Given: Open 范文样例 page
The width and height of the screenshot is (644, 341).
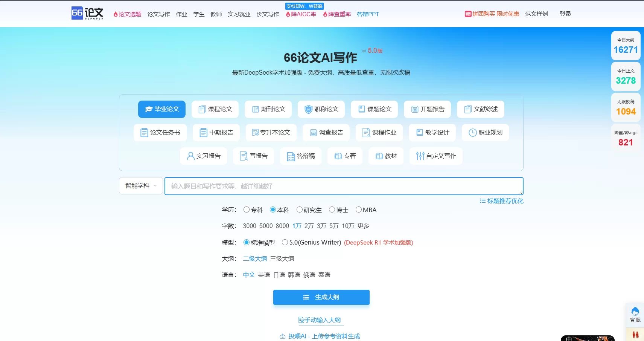Looking at the screenshot, I should (x=536, y=14).
